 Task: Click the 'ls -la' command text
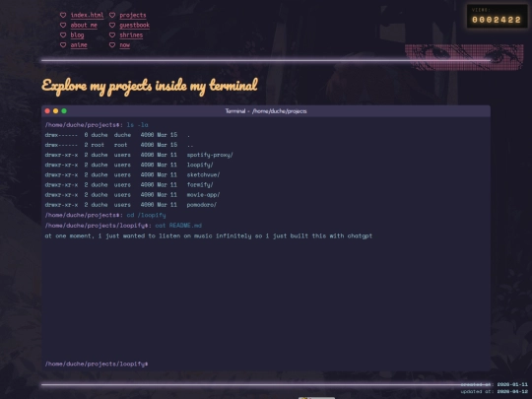137,125
